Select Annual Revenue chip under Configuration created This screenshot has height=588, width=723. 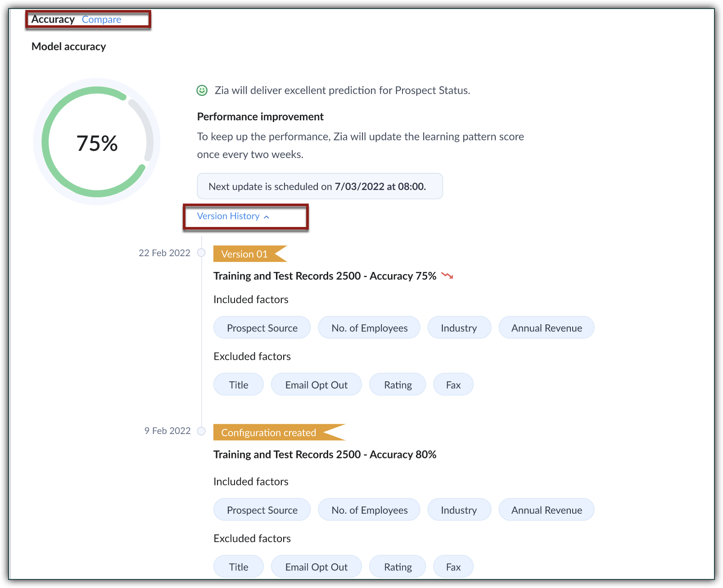click(x=546, y=510)
